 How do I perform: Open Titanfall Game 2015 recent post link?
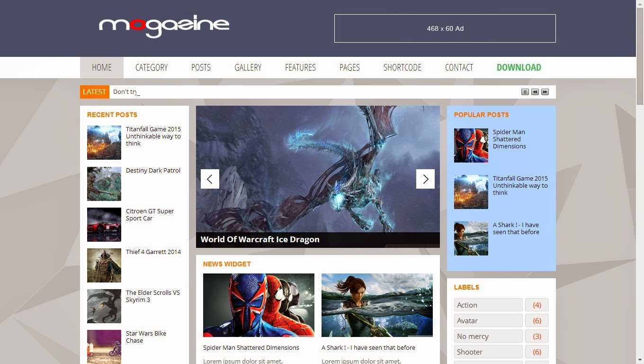[x=153, y=136]
